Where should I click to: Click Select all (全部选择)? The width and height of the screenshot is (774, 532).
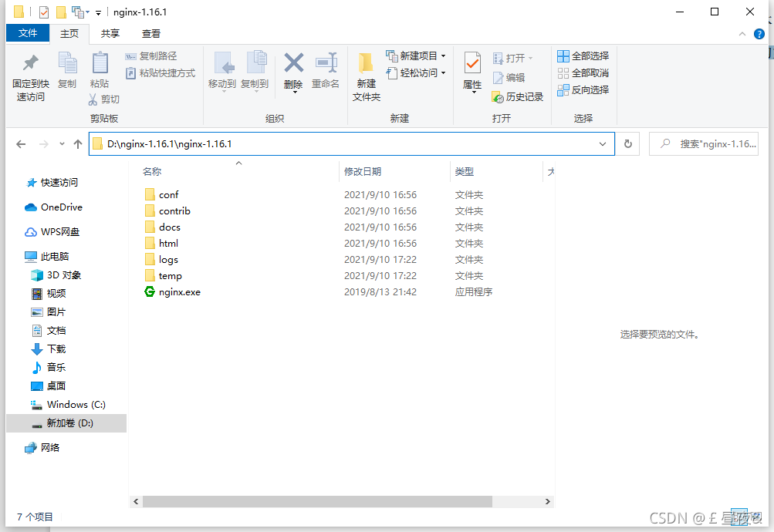(x=583, y=56)
